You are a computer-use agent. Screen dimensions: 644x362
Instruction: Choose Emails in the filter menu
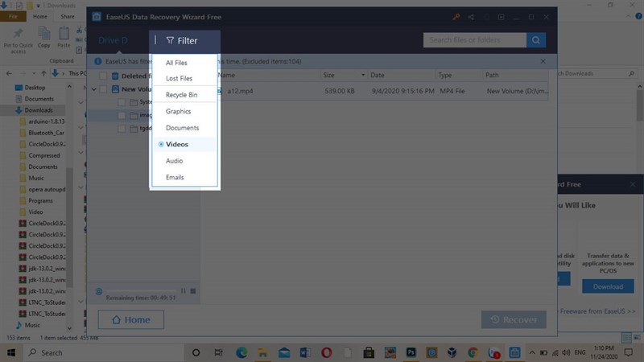[x=175, y=177]
